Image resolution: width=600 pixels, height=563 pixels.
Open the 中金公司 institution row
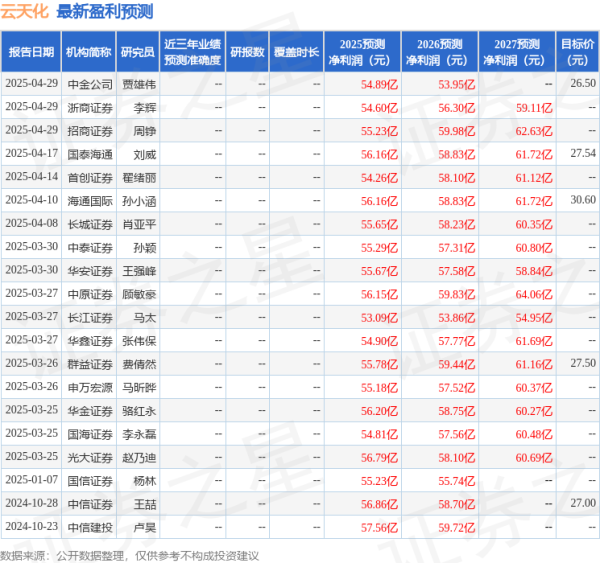(88, 83)
